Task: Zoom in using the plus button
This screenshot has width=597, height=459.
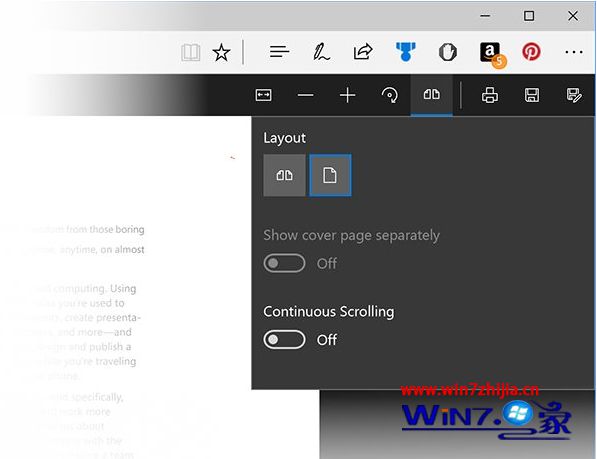Action: pyautogui.click(x=347, y=95)
